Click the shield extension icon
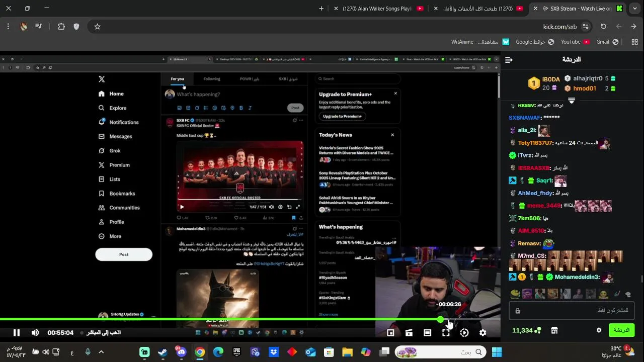This screenshot has height=362, width=644. 76,27
